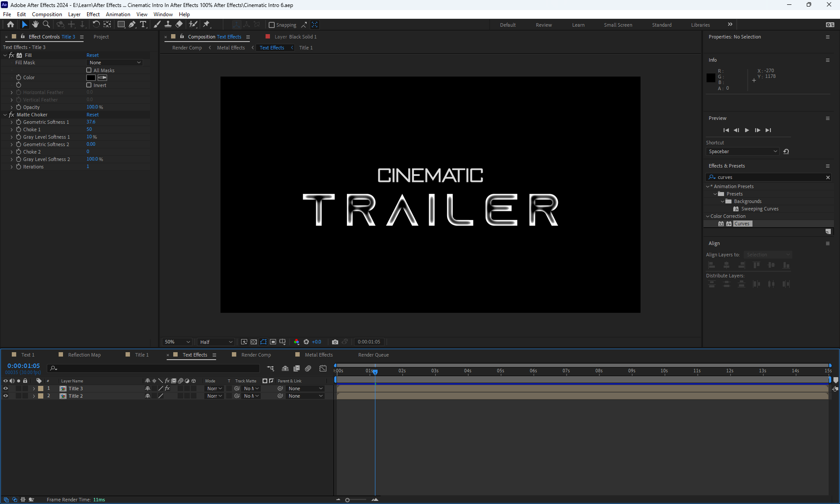Reset the Matte Choker effect

92,115
